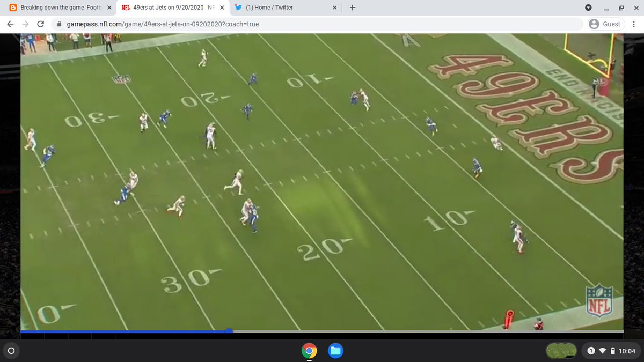Open the tab search dropdown

coord(588,8)
